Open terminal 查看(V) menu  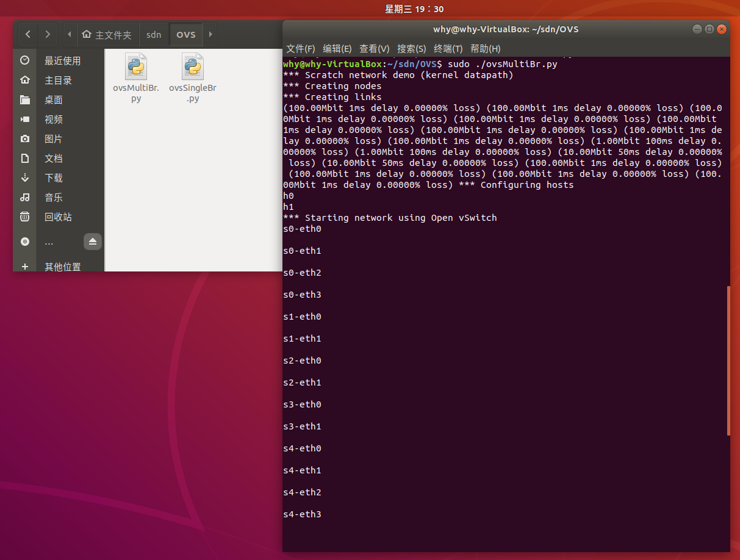(375, 49)
